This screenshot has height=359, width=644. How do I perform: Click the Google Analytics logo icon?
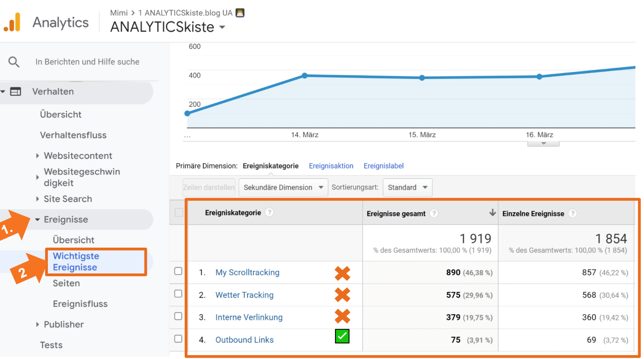coord(12,22)
